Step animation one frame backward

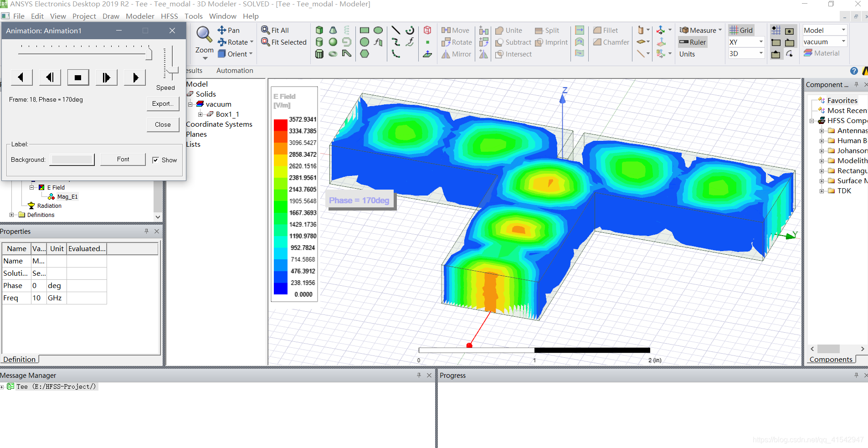(x=50, y=77)
